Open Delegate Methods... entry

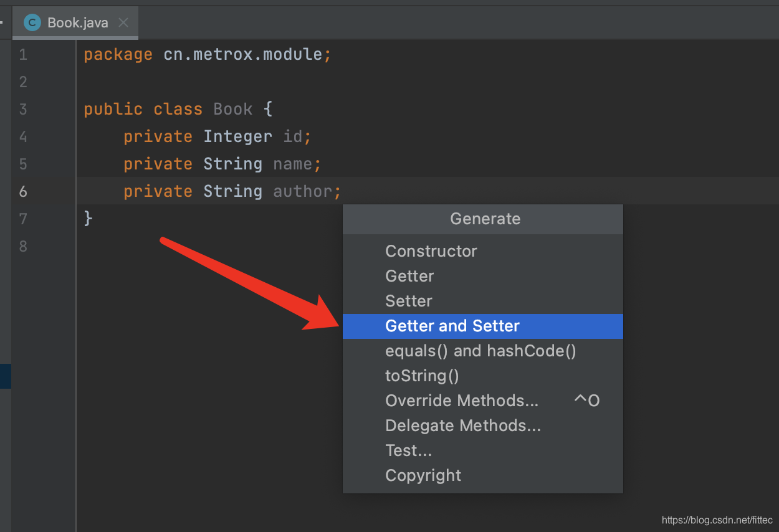pos(483,425)
